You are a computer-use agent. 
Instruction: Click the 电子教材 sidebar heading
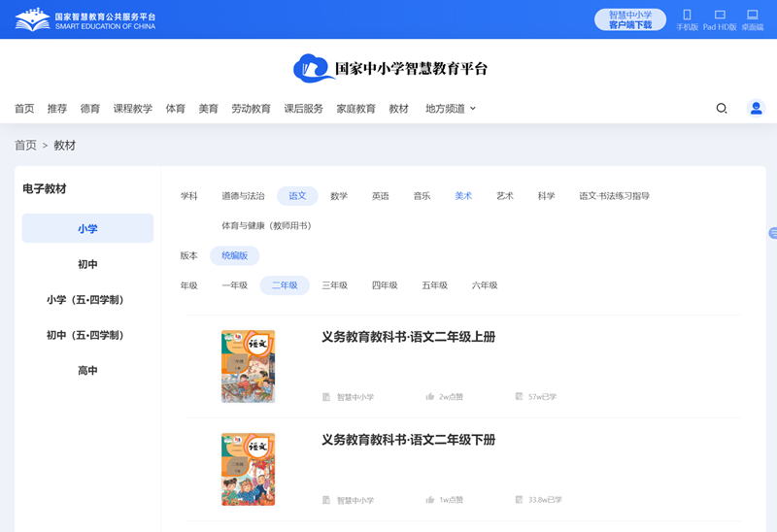(x=45, y=188)
